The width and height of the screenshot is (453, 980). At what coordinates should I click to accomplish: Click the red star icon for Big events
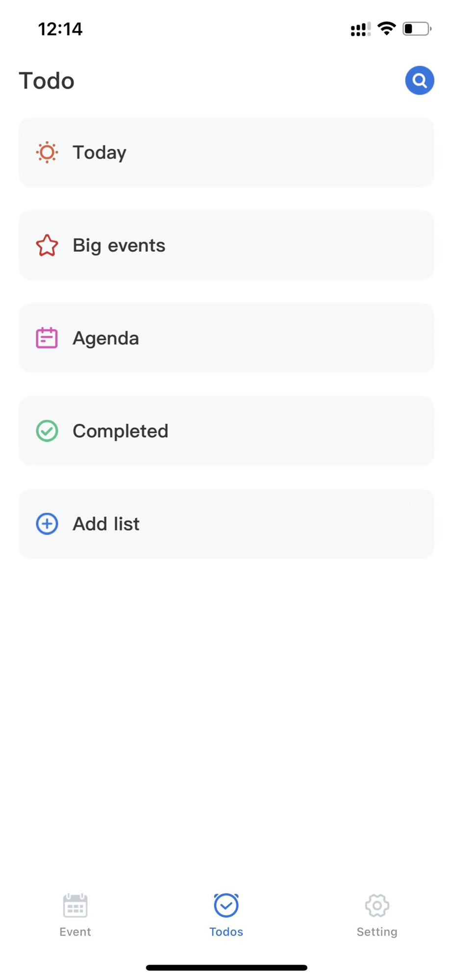click(x=47, y=245)
